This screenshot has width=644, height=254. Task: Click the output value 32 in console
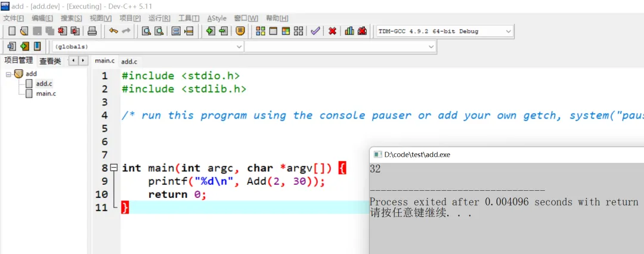375,169
